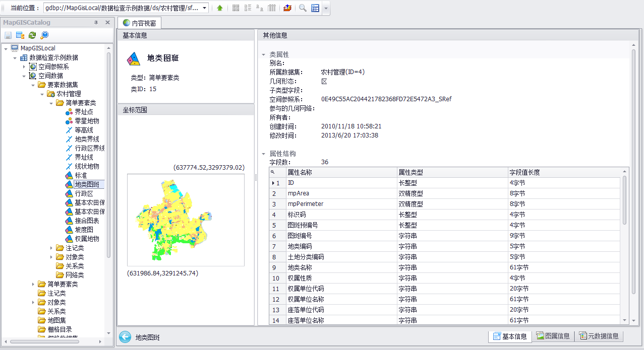Select the 等高线 line feature class
The image size is (644, 350).
(79, 130)
